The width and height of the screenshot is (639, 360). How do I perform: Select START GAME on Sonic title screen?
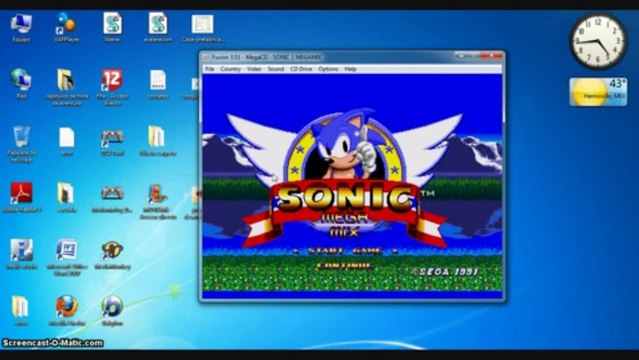(345, 251)
